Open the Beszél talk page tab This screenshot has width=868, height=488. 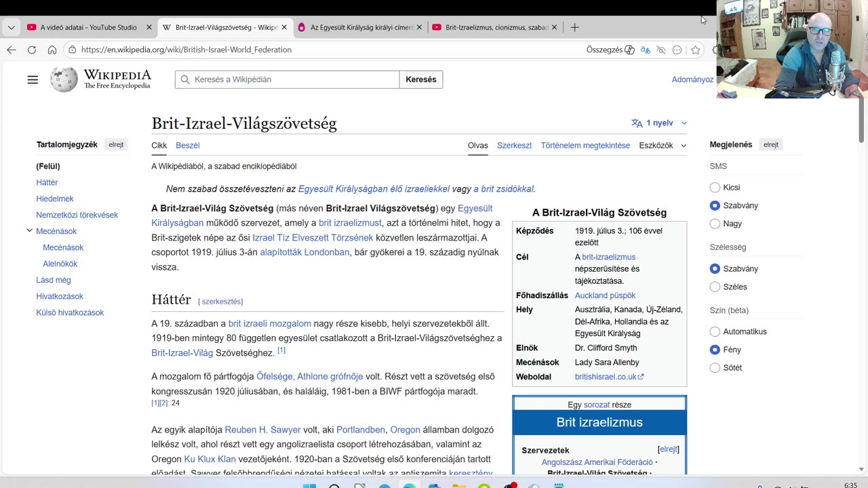click(187, 145)
